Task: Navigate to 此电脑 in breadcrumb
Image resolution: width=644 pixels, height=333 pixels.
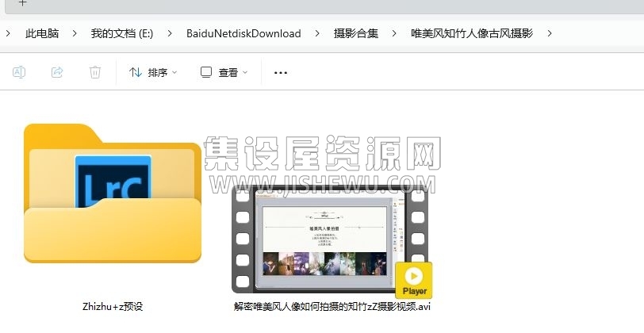Action: (x=42, y=33)
